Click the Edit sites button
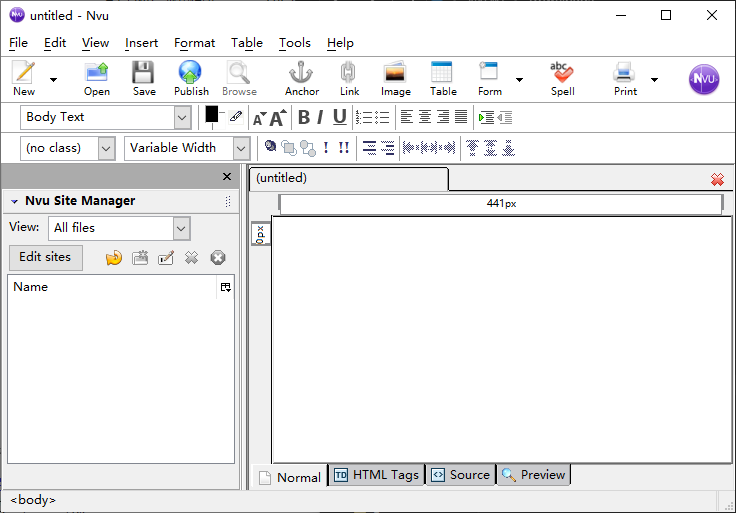The height and width of the screenshot is (513, 736). [x=45, y=257]
